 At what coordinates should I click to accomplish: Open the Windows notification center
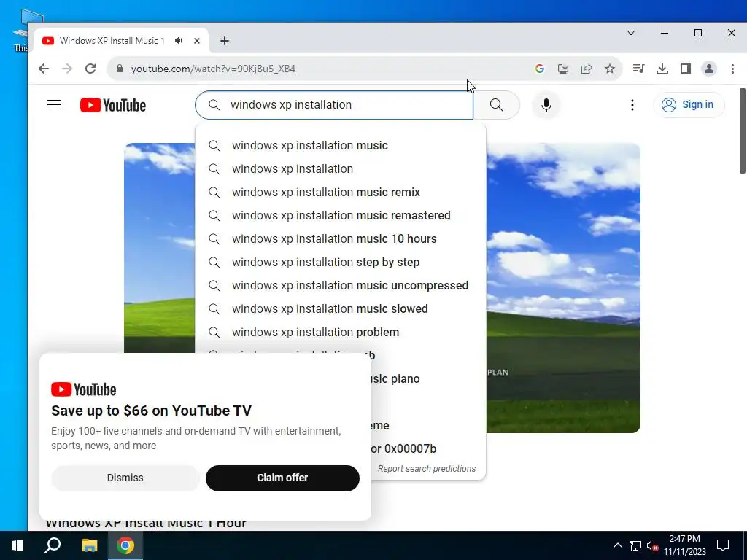pyautogui.click(x=723, y=545)
